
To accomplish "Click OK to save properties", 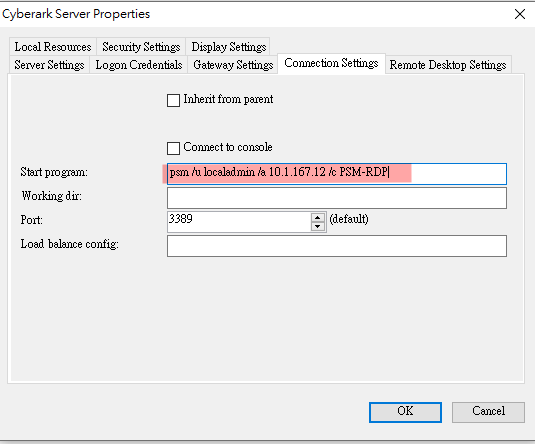I will click(405, 412).
